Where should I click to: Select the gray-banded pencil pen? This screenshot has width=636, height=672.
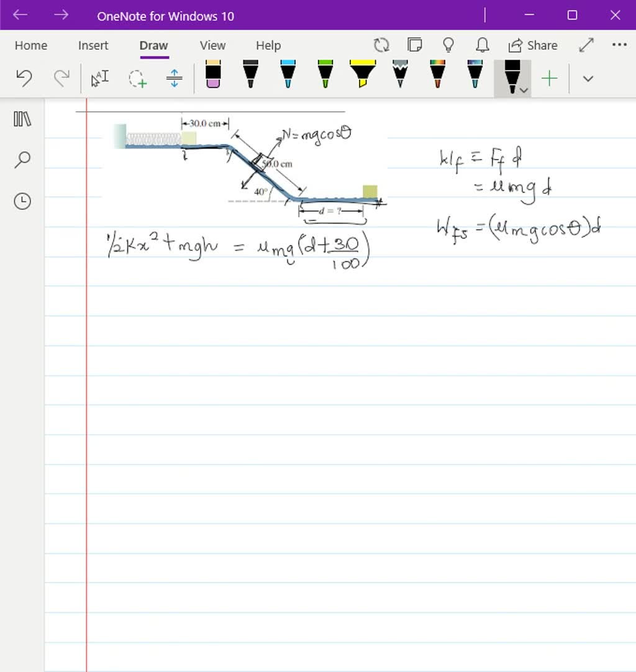pos(400,74)
